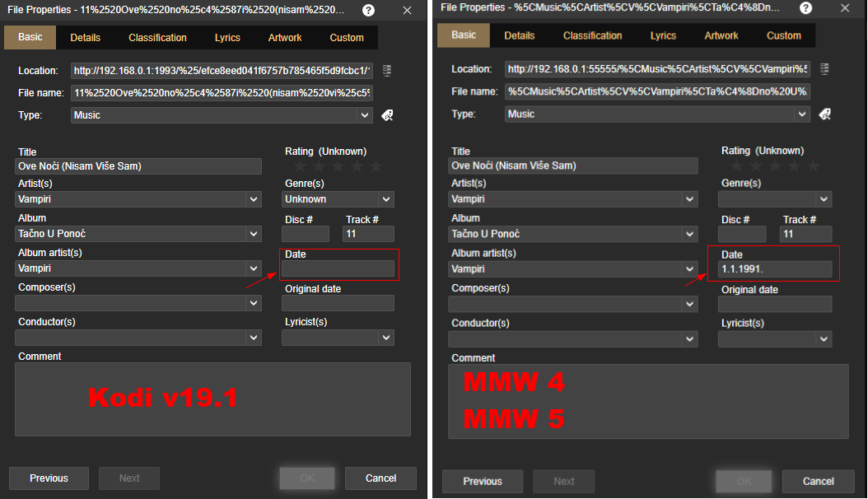Expand Composer(s) dropdown in the Kodi dialog

(x=254, y=303)
